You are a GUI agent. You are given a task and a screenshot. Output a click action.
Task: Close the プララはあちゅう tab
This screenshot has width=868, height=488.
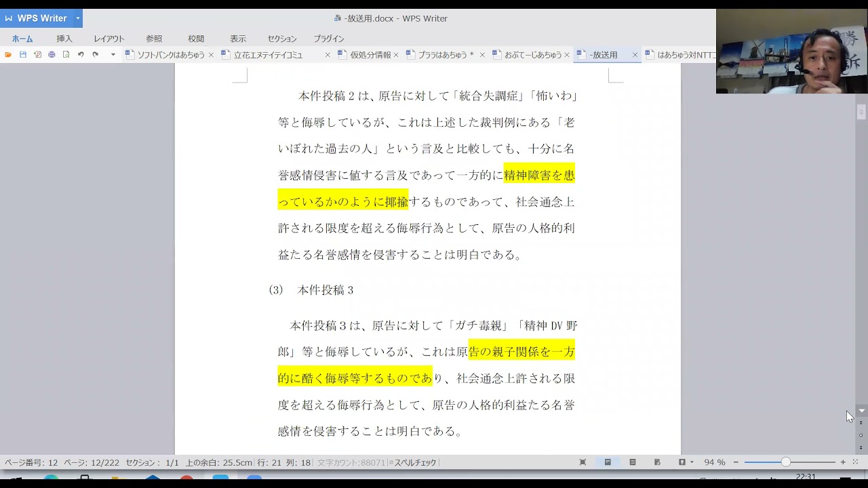click(x=482, y=55)
